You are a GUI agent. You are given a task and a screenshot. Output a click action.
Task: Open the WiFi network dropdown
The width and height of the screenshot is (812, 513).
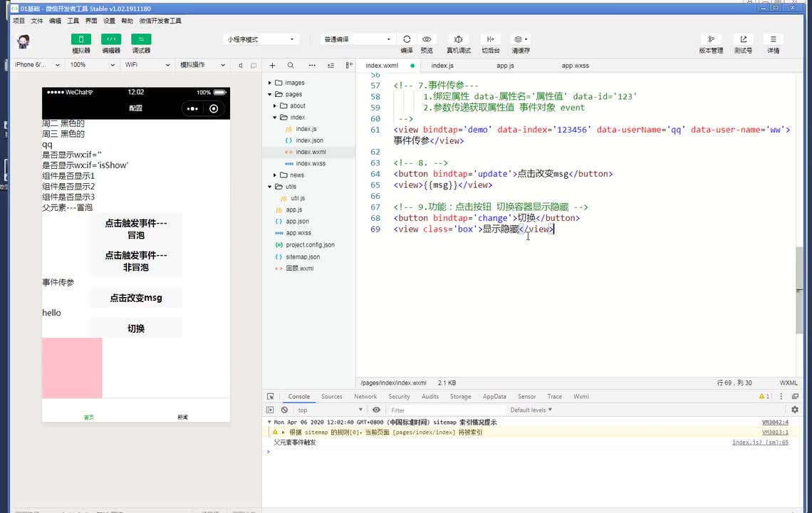147,65
